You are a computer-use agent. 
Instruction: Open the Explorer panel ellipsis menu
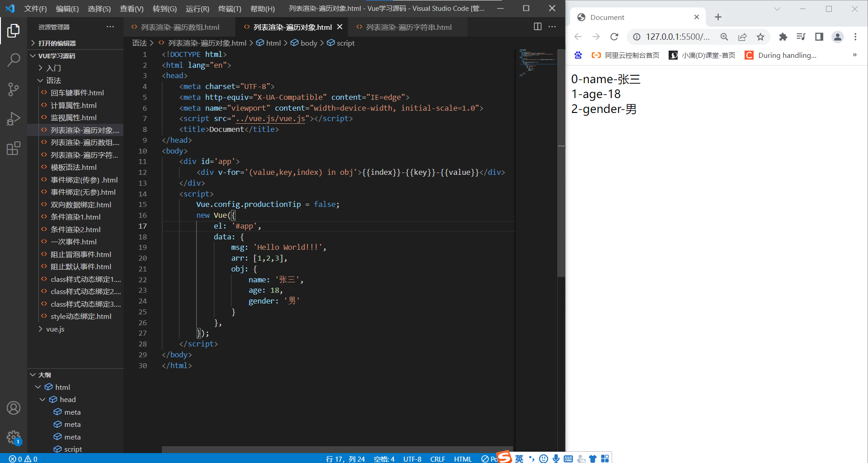tap(110, 27)
